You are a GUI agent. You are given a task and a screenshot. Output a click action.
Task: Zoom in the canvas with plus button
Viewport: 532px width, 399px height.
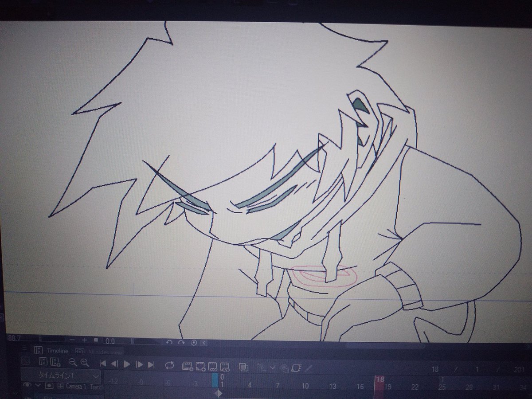pos(84,340)
